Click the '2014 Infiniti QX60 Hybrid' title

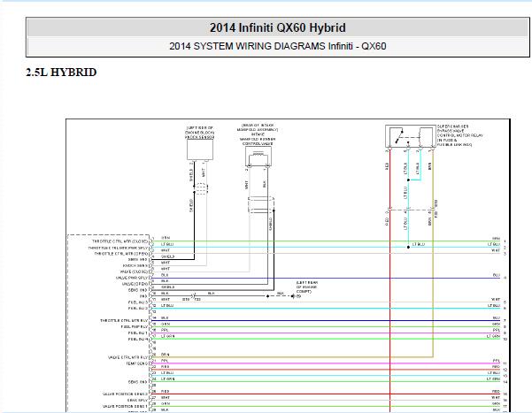point(278,27)
